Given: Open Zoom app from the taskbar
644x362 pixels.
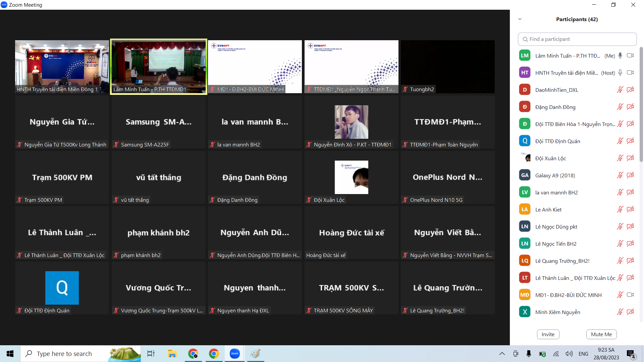Looking at the screenshot, I should pos(234,354).
